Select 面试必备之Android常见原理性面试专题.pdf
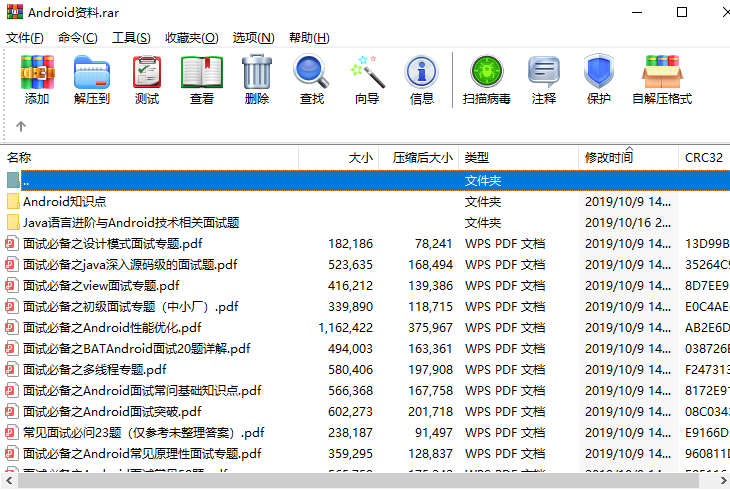730x490 pixels. [x=142, y=454]
